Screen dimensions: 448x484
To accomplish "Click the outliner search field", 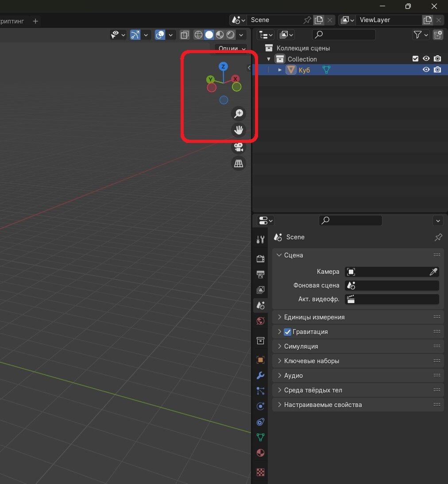I will click(344, 35).
